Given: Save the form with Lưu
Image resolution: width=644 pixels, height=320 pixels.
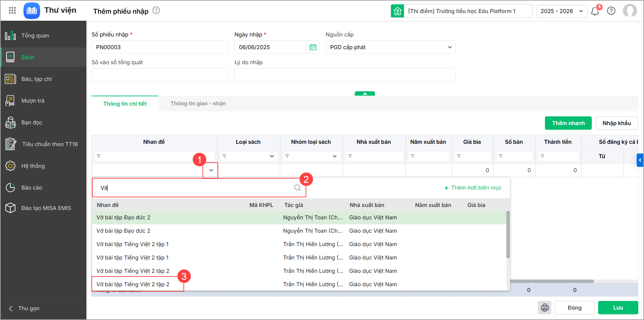Looking at the screenshot, I should pyautogui.click(x=618, y=308).
